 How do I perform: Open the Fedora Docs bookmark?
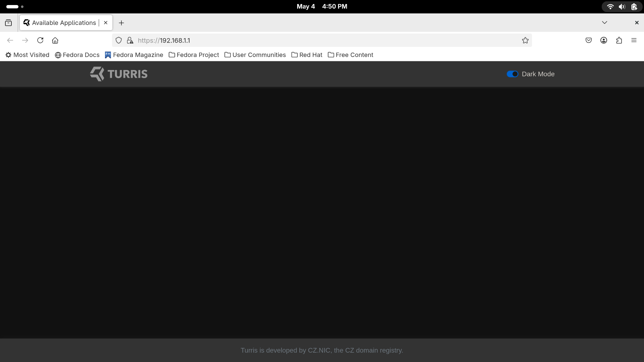[77, 55]
